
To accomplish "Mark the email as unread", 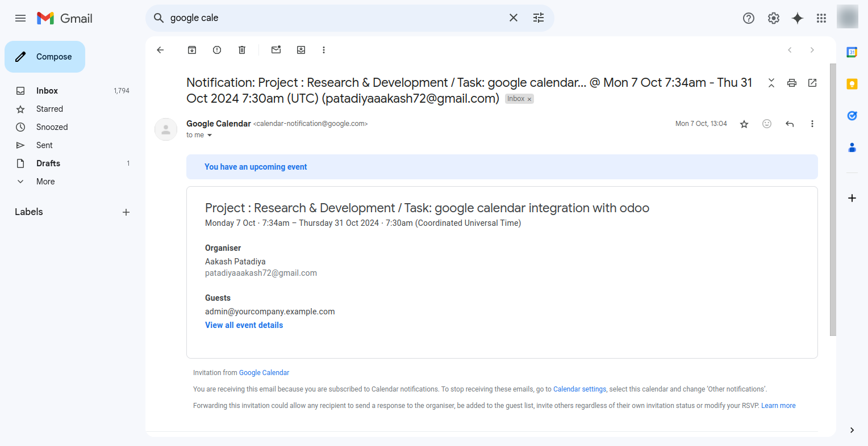I will pyautogui.click(x=276, y=50).
